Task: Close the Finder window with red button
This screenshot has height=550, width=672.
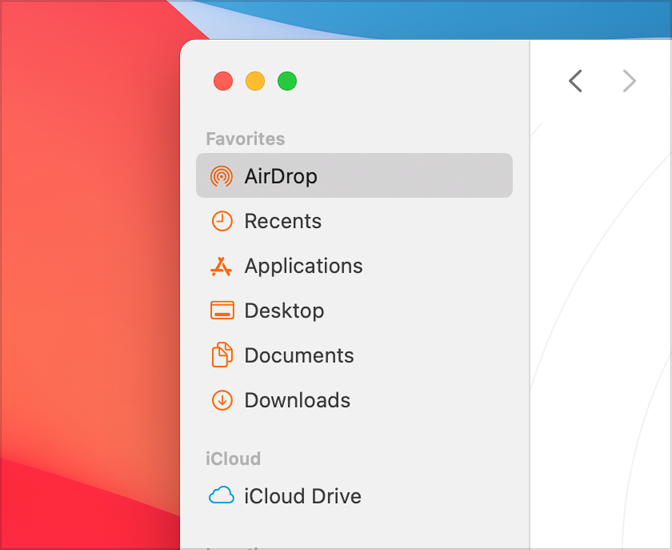Action: point(223,81)
